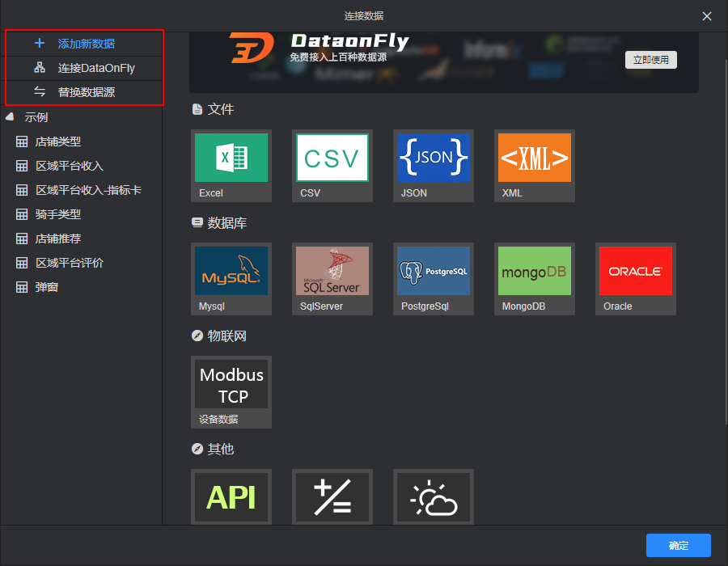Pick the MongoDB database connector

click(x=535, y=279)
